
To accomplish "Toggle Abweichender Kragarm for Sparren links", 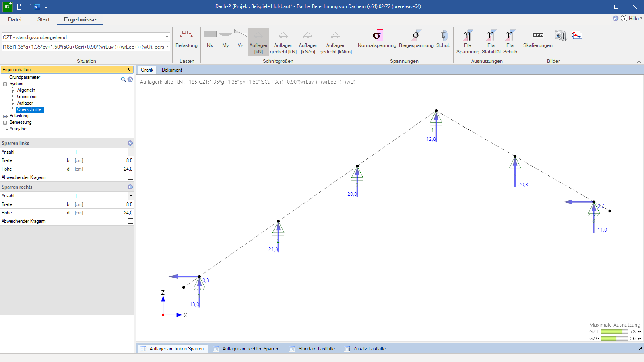I will [130, 177].
